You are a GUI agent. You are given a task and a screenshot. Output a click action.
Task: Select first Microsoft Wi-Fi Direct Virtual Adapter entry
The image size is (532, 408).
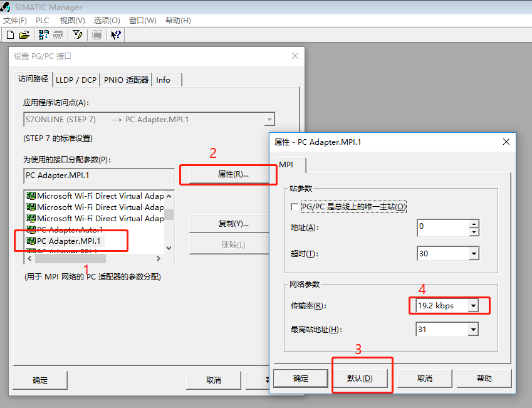[95, 196]
